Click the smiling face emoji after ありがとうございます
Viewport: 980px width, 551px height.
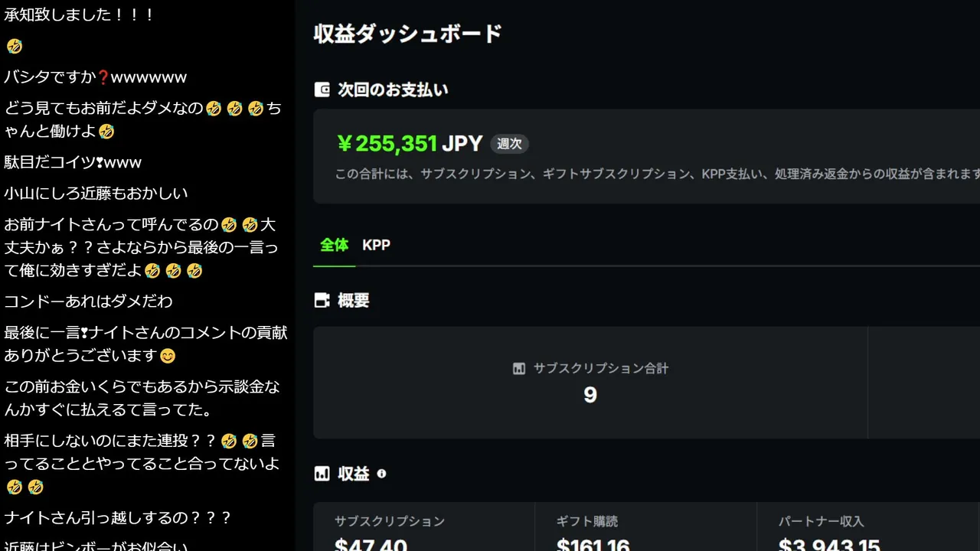168,356
